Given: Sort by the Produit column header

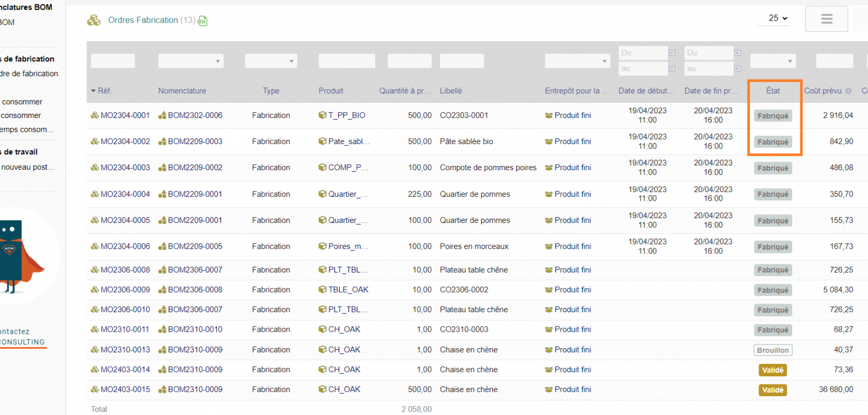Looking at the screenshot, I should tap(331, 91).
